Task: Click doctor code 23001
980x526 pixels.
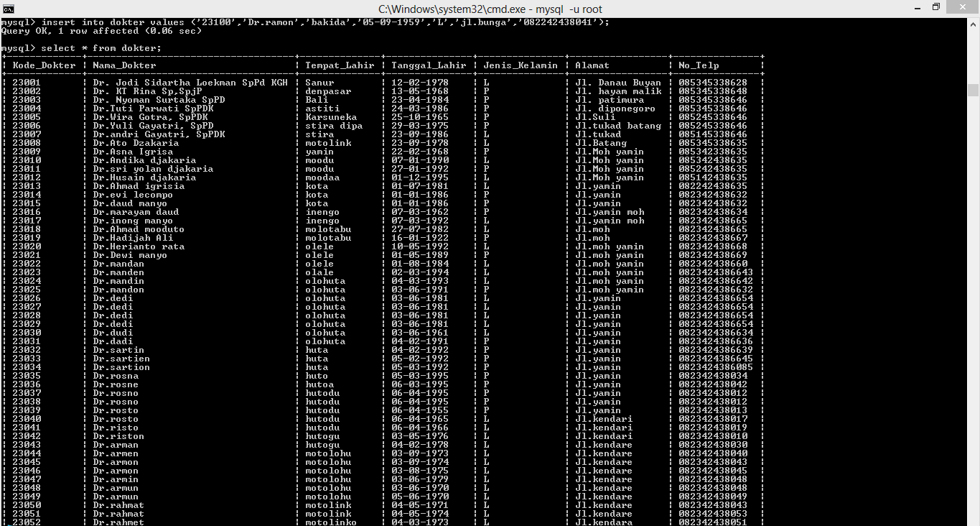Action: [27, 83]
